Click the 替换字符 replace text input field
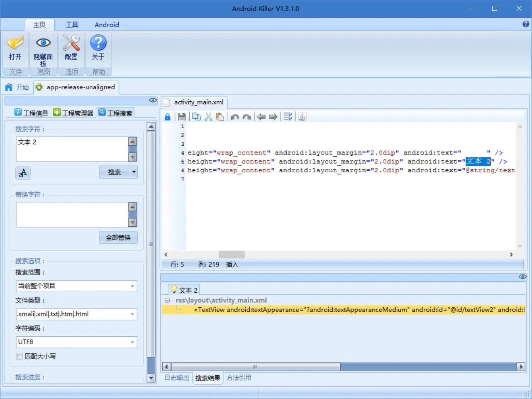 pos(72,215)
